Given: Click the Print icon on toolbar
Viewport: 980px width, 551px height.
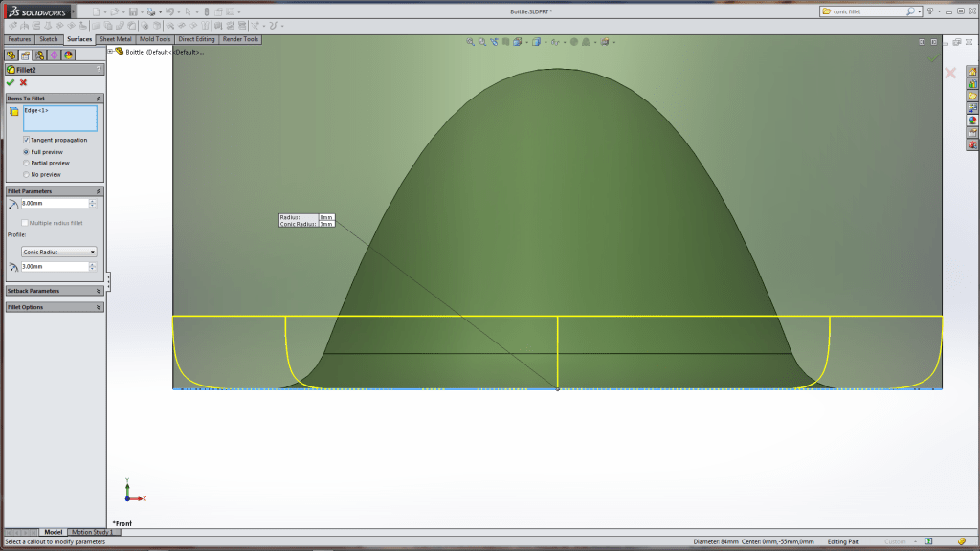Looking at the screenshot, I should point(150,12).
